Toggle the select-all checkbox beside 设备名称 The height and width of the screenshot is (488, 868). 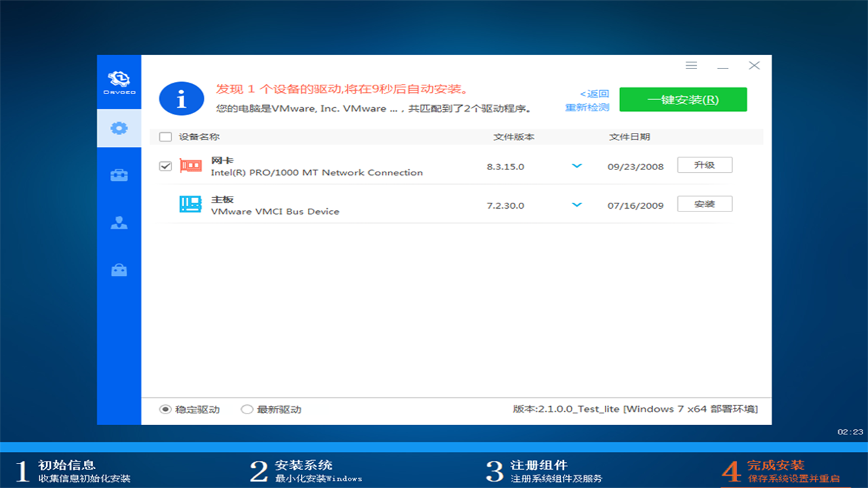tap(165, 136)
